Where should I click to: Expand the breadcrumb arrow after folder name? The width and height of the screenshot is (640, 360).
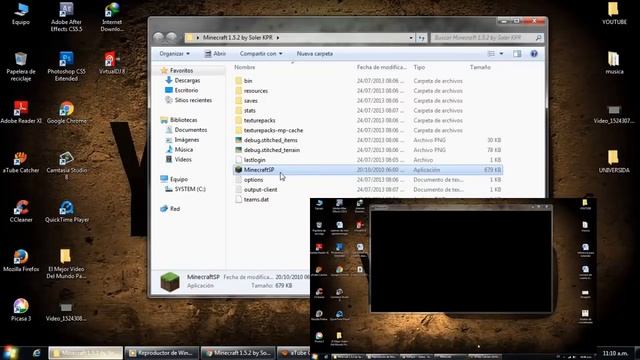click(x=278, y=38)
